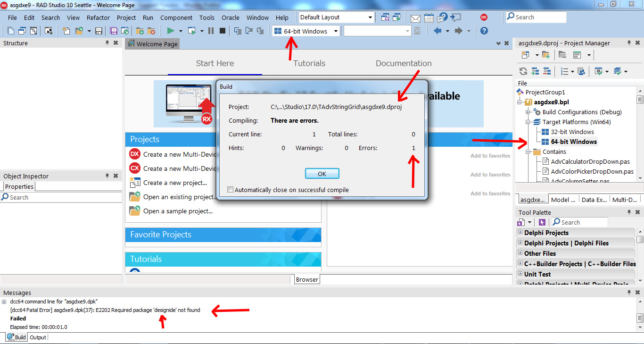
Task: Switch to the Output messages tab
Action: coord(38,337)
